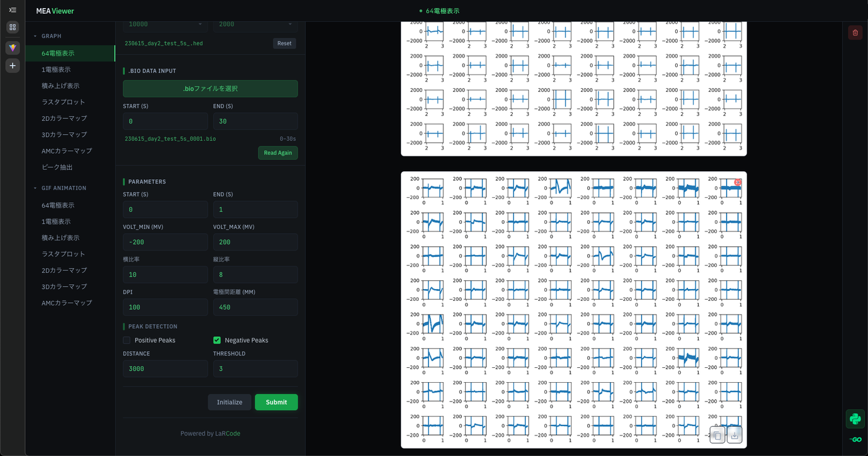Image resolution: width=868 pixels, height=456 pixels.
Task: Switch to the Python backend icon
Action: tap(855, 419)
